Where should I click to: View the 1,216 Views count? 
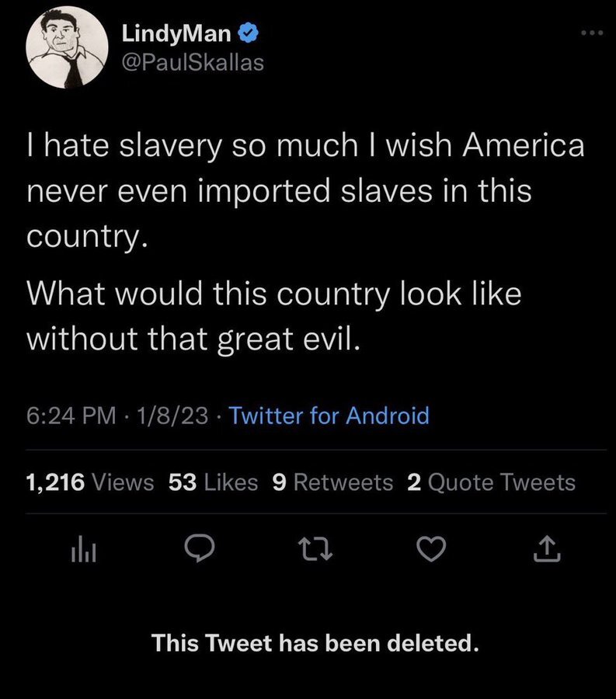(x=90, y=482)
